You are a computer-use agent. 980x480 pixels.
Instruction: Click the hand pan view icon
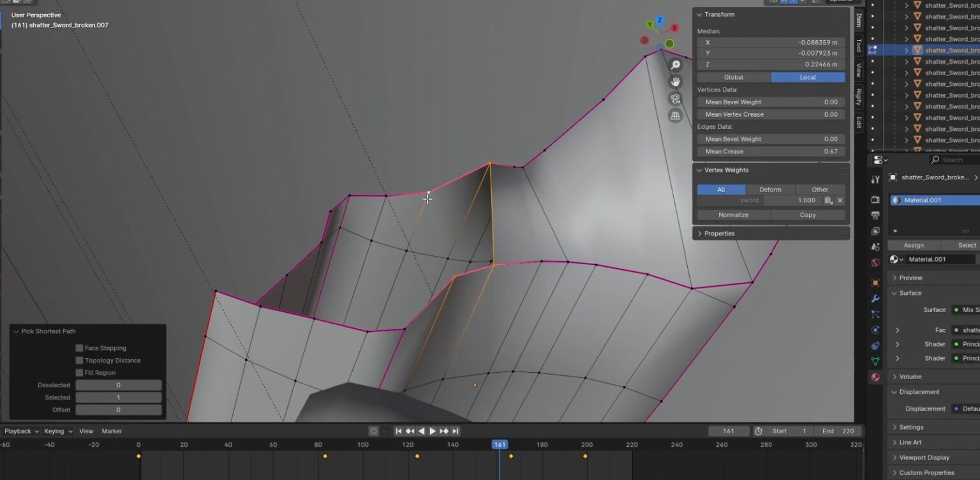click(675, 82)
